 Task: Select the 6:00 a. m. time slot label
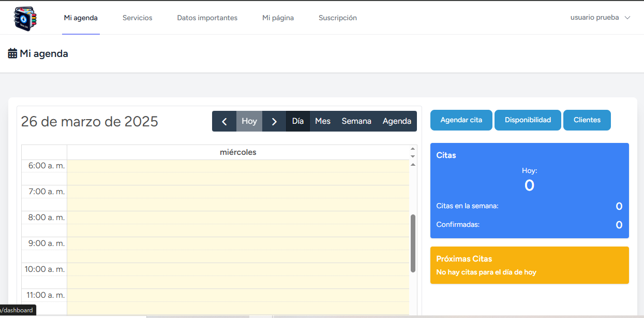point(47,166)
